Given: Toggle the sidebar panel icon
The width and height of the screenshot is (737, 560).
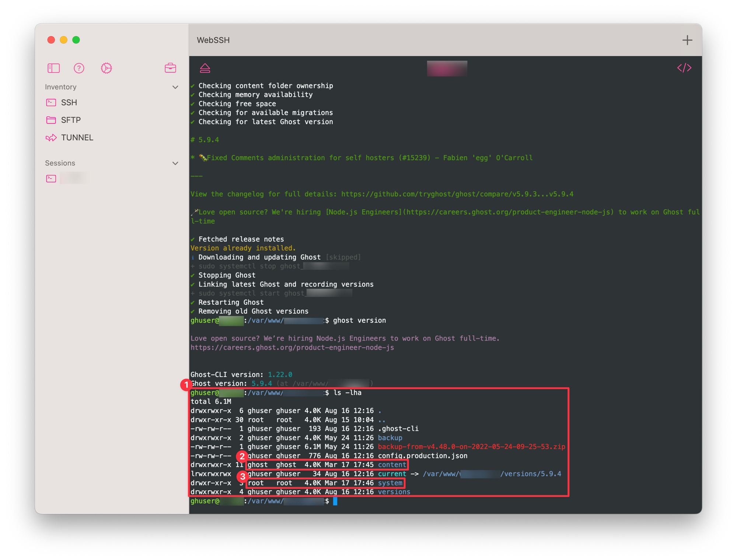Looking at the screenshot, I should click(53, 68).
